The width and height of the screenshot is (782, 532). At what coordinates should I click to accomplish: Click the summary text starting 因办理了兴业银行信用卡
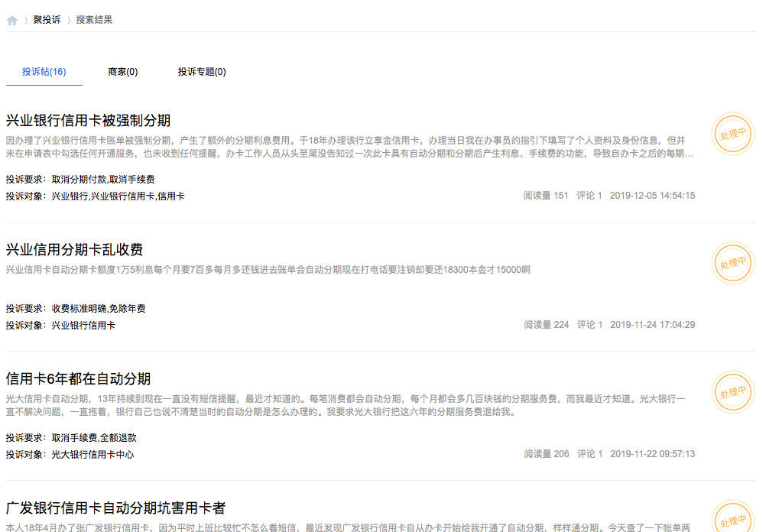pos(349,147)
